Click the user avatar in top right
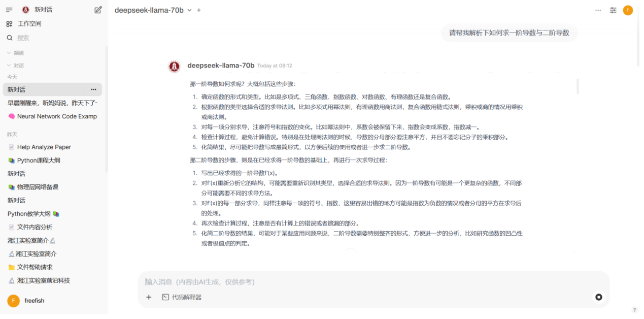 pos(628,10)
